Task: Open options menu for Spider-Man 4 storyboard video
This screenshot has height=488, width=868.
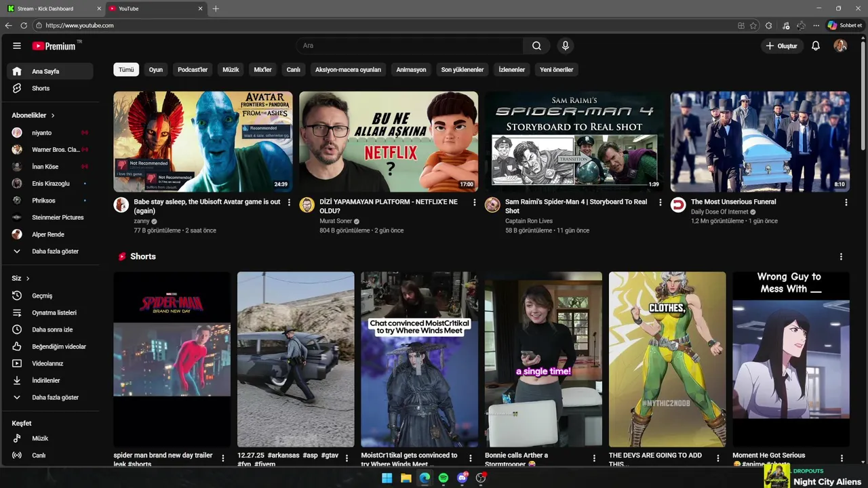Action: pyautogui.click(x=660, y=203)
